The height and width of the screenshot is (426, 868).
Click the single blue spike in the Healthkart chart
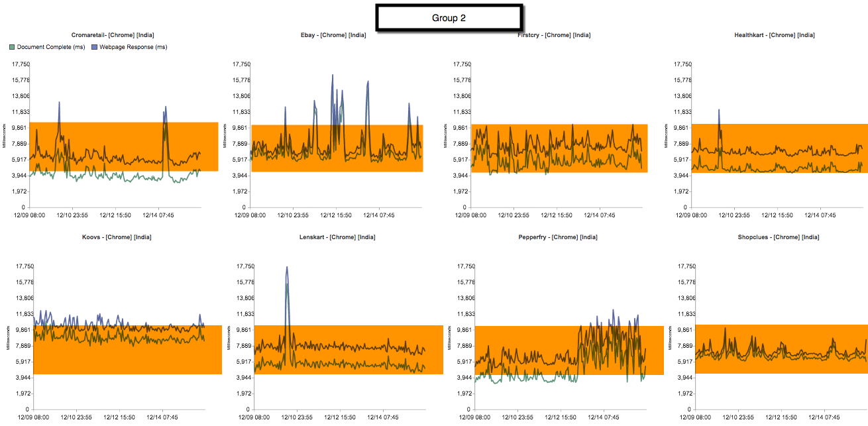[x=719, y=110]
